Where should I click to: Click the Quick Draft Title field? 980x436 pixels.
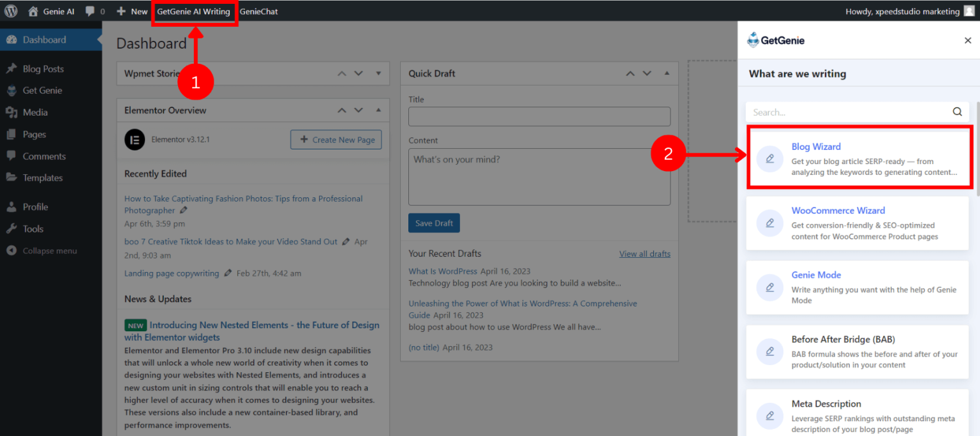(x=539, y=116)
